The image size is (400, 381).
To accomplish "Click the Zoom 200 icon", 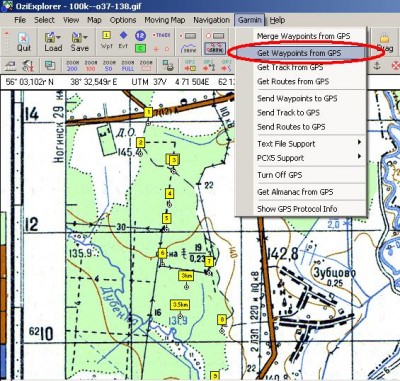I will pos(72,66).
